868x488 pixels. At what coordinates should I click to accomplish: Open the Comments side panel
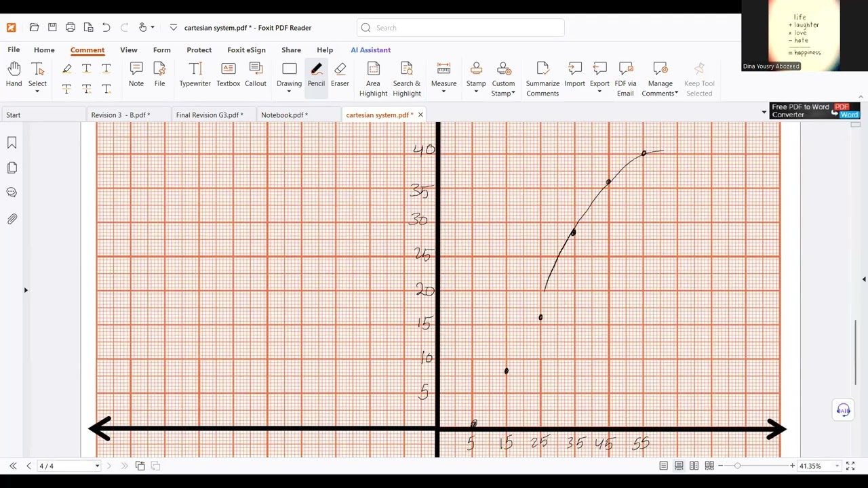12,192
